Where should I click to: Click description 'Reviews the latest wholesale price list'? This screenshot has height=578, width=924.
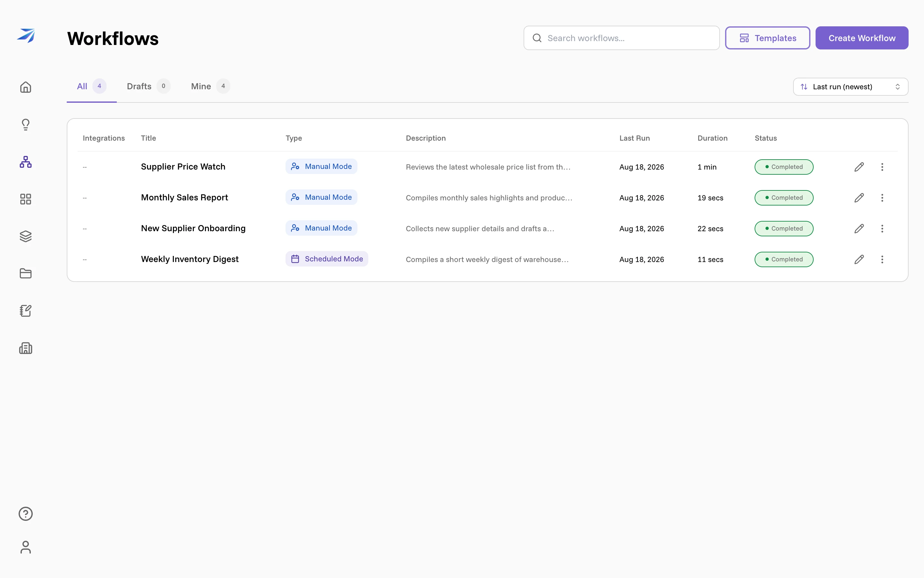488,167
